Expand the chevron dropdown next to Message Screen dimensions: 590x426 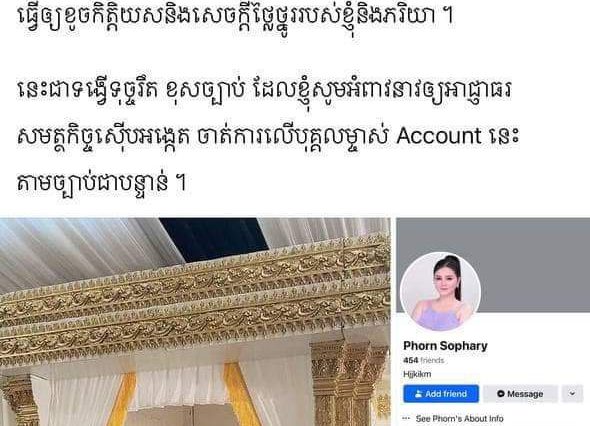(572, 394)
